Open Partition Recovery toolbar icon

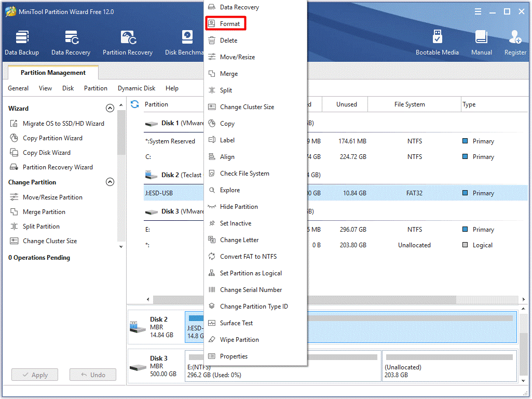click(128, 37)
